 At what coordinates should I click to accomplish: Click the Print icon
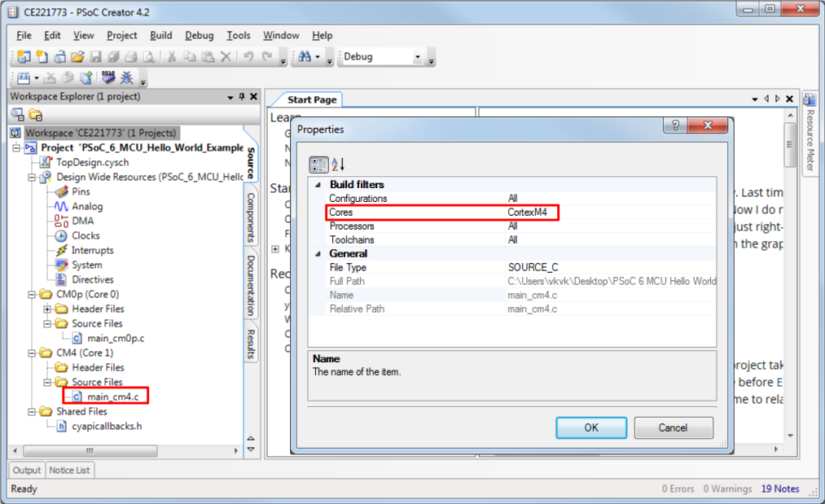[132, 57]
